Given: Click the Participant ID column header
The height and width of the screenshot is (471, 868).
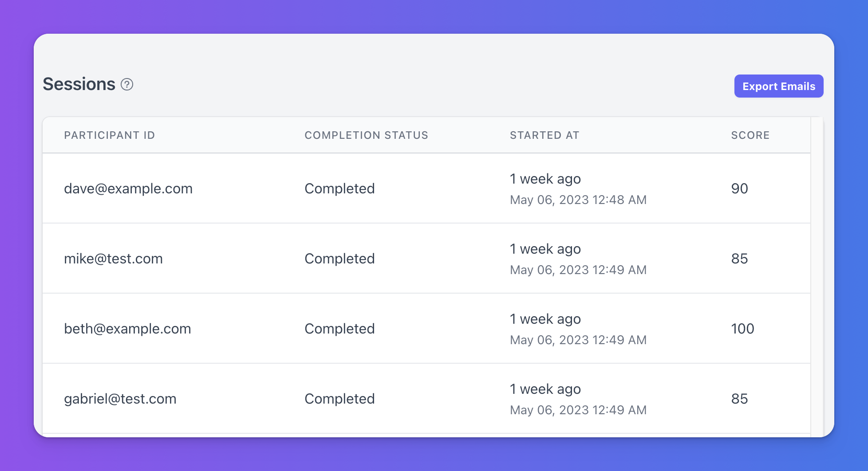Looking at the screenshot, I should pos(110,135).
